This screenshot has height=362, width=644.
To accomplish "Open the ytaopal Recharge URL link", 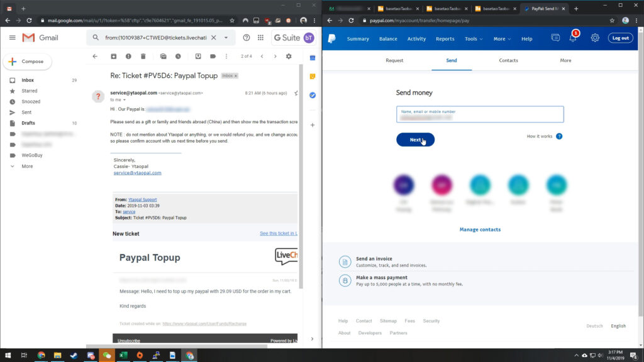I will 204,324.
